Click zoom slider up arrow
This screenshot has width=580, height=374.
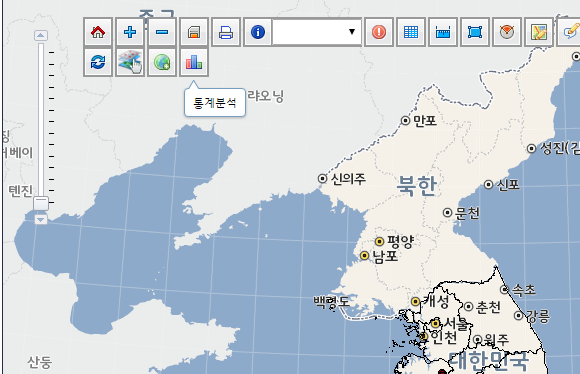41,36
